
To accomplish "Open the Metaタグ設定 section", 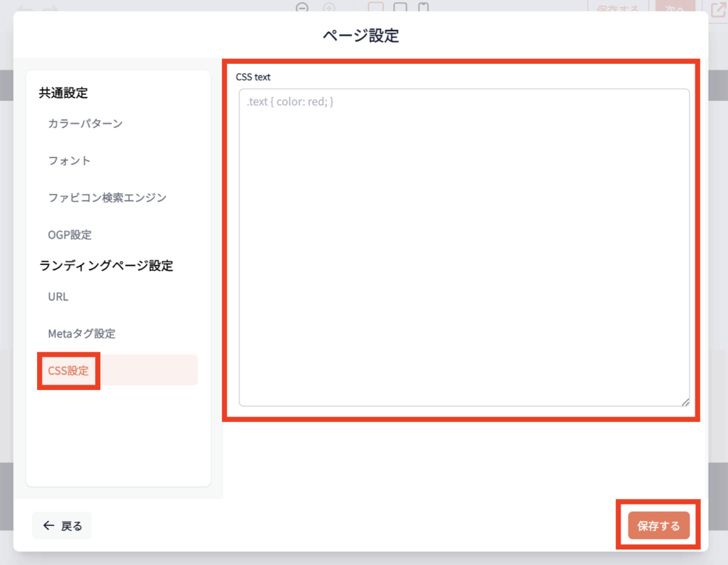I will (x=82, y=333).
